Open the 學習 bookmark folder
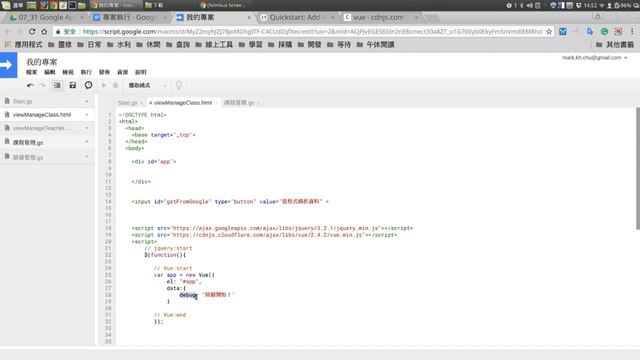The image size is (640, 360). tap(251, 44)
